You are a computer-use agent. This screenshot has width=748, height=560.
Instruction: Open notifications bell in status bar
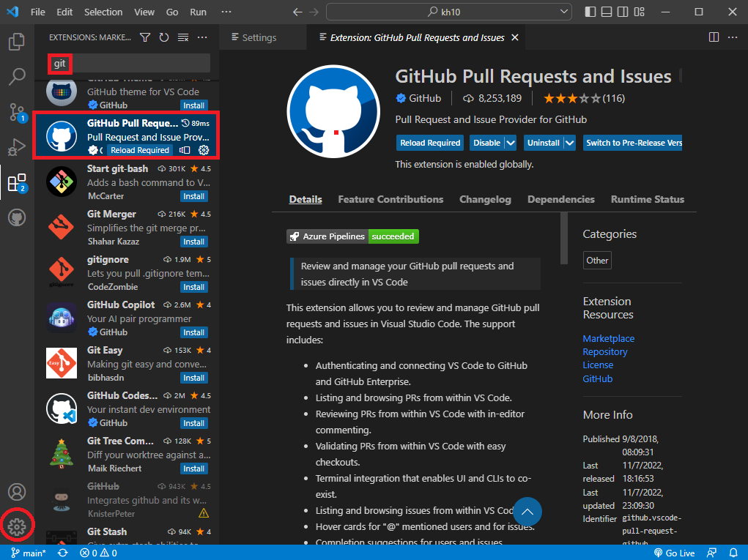(x=733, y=553)
